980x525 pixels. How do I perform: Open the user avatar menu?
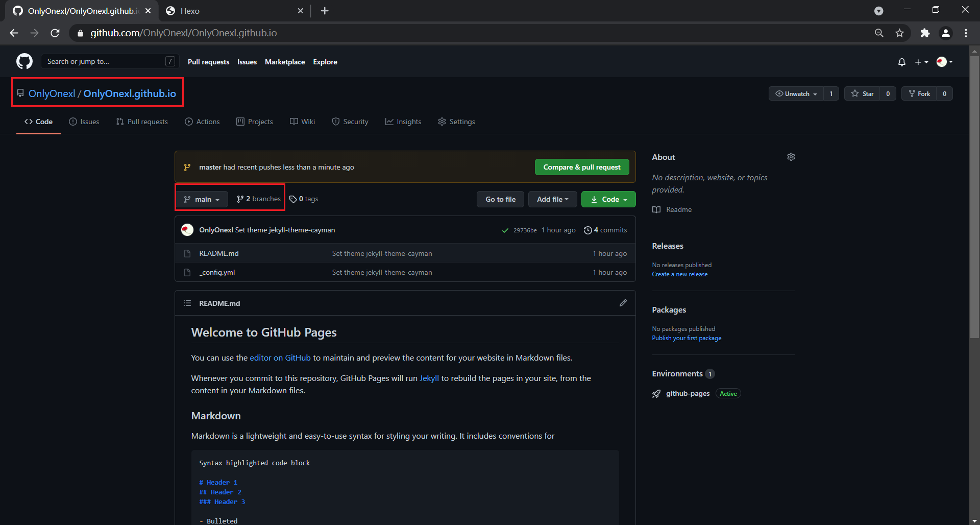(945, 62)
